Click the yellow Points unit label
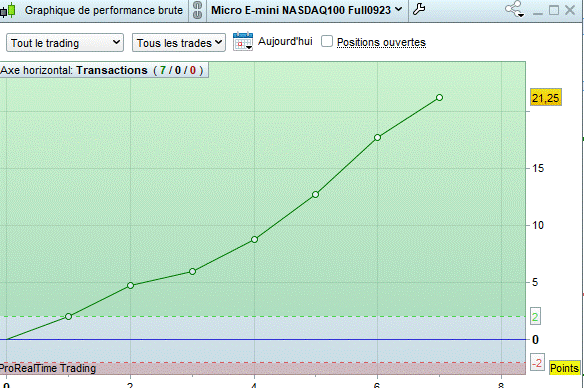Image resolution: width=584 pixels, height=388 pixels. 564,368
